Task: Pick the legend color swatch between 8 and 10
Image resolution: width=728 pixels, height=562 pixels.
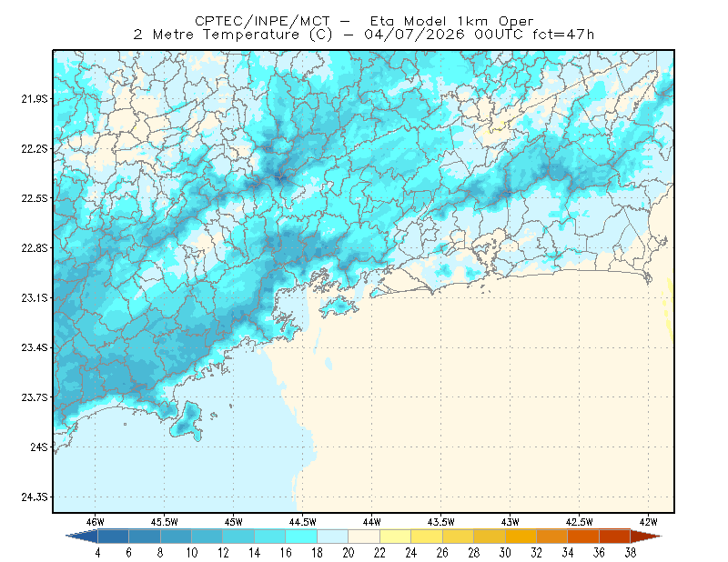Action: [x=176, y=537]
